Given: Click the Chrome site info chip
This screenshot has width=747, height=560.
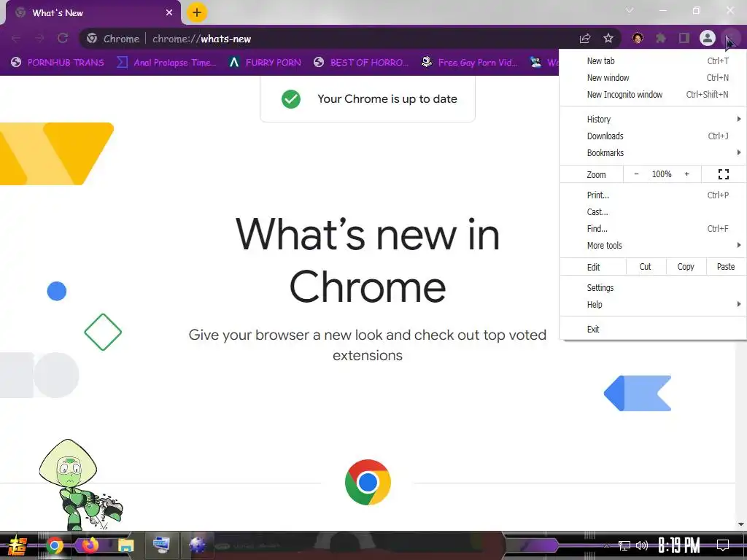Looking at the screenshot, I should pos(113,39).
